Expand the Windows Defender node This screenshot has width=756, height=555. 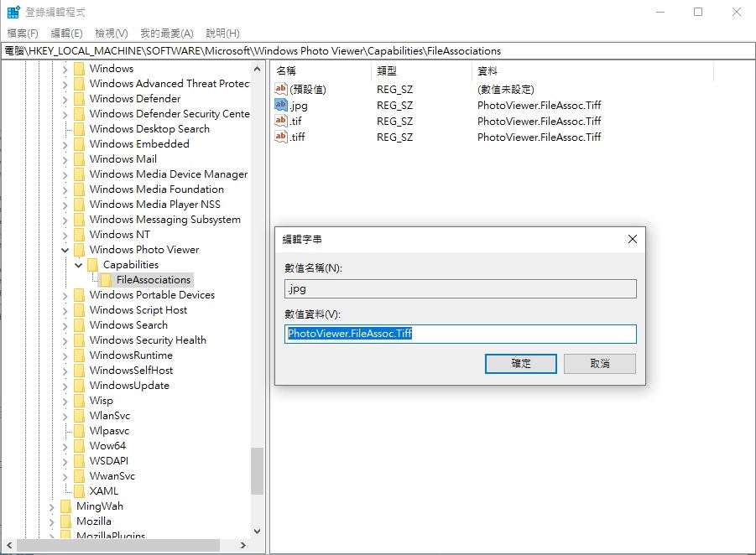[65, 99]
